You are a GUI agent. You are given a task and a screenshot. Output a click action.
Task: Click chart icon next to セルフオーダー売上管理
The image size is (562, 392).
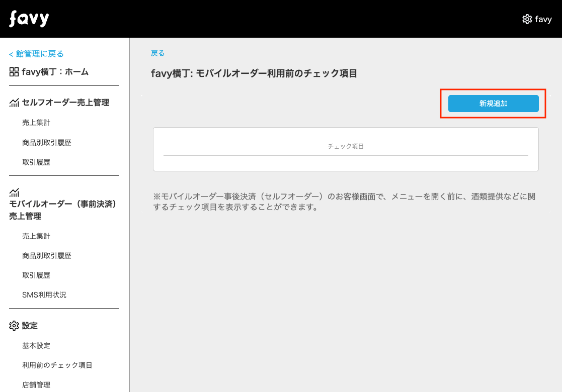click(14, 103)
